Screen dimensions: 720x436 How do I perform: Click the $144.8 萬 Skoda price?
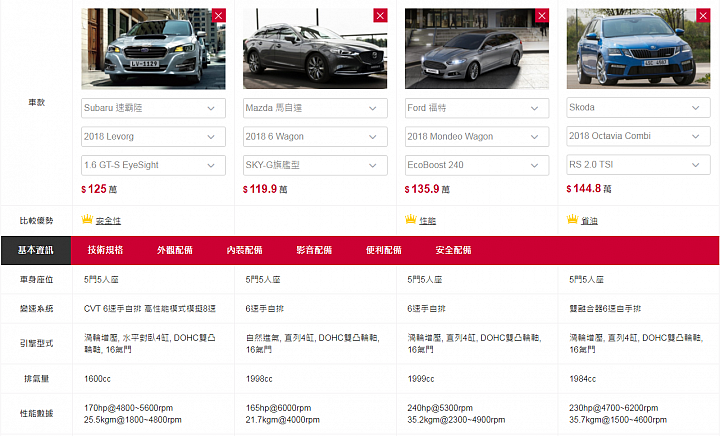click(589, 189)
